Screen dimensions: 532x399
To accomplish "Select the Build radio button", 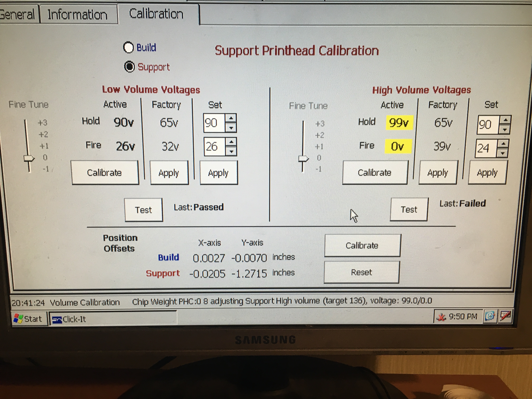I will pos(128,47).
